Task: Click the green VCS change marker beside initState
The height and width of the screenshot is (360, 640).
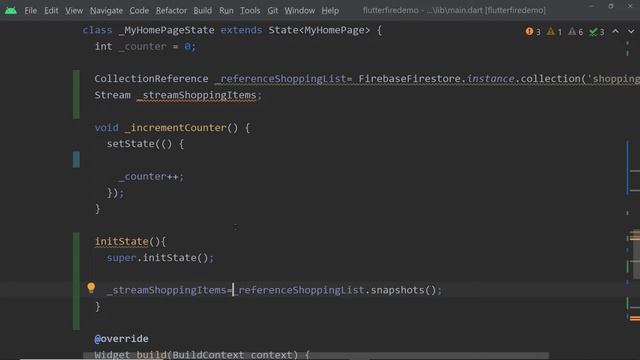Action: (x=76, y=281)
